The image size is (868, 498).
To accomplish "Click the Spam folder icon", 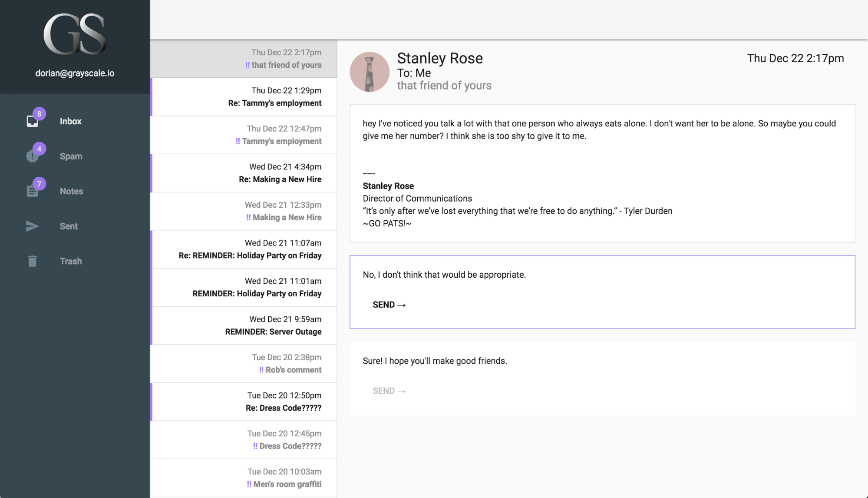I will click(x=32, y=156).
